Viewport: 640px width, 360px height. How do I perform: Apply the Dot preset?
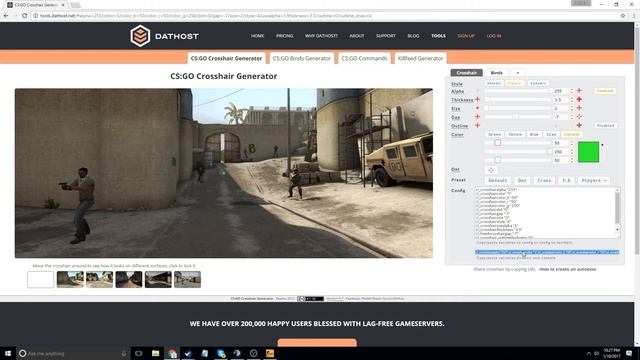tap(522, 180)
